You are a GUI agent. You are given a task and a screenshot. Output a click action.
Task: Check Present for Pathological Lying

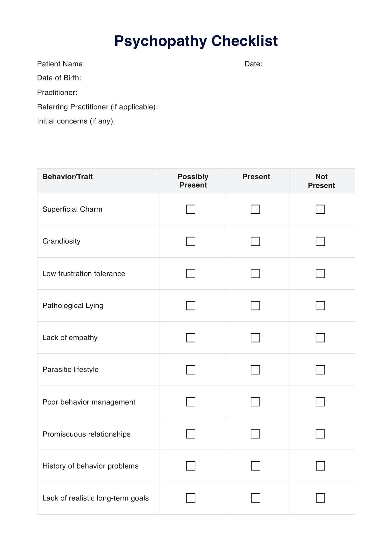pos(255,306)
